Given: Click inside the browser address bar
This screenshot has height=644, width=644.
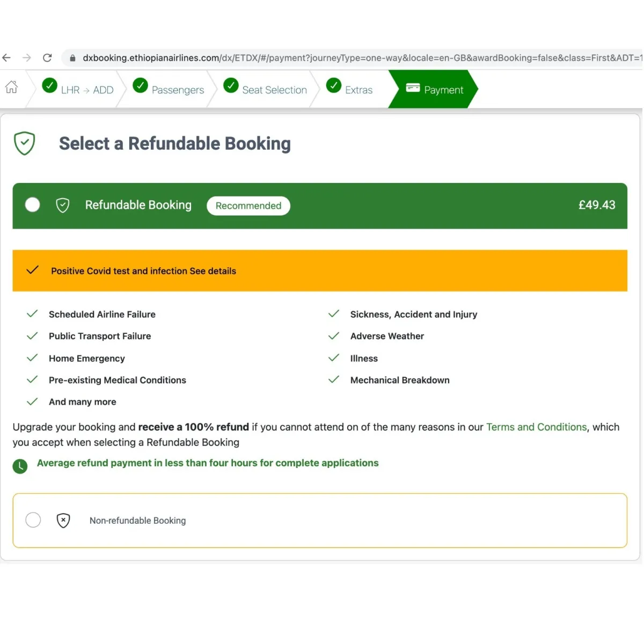Looking at the screenshot, I should [322, 57].
